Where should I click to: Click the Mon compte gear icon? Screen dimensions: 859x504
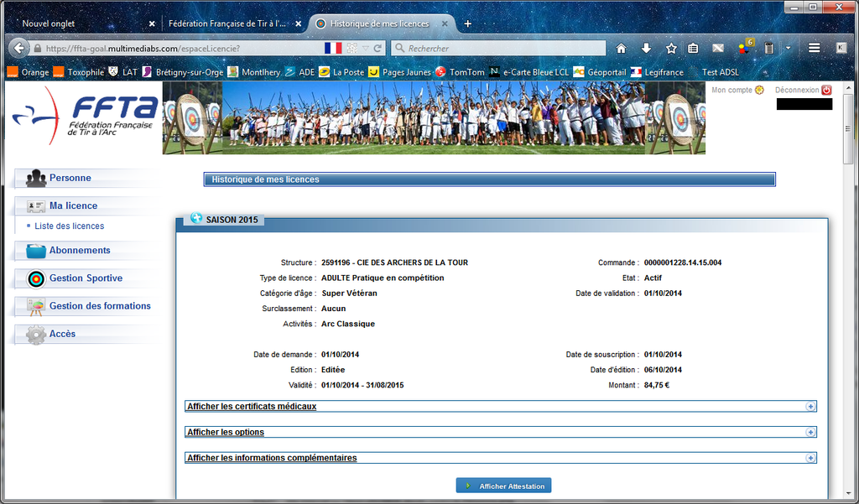pos(759,90)
